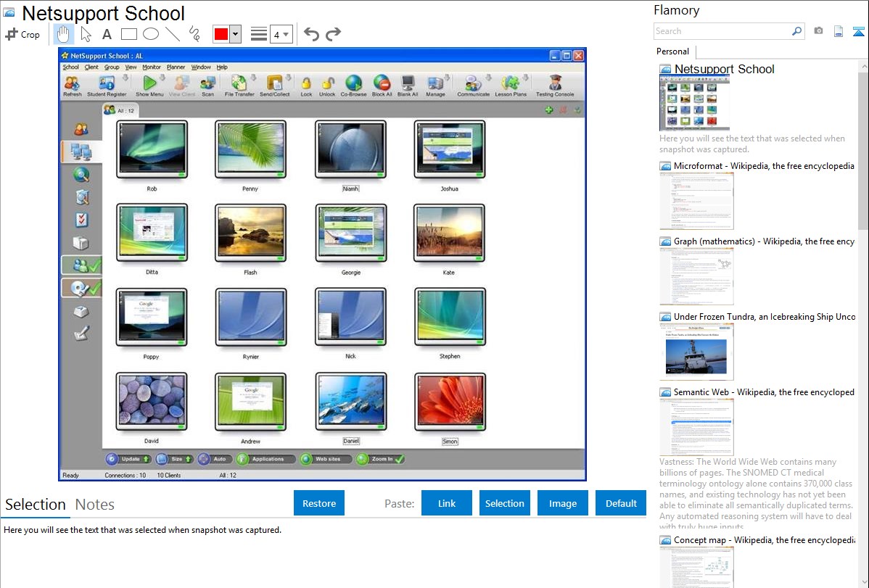Click the Image paste button
Screen dimensions: 869x588
coord(563,503)
